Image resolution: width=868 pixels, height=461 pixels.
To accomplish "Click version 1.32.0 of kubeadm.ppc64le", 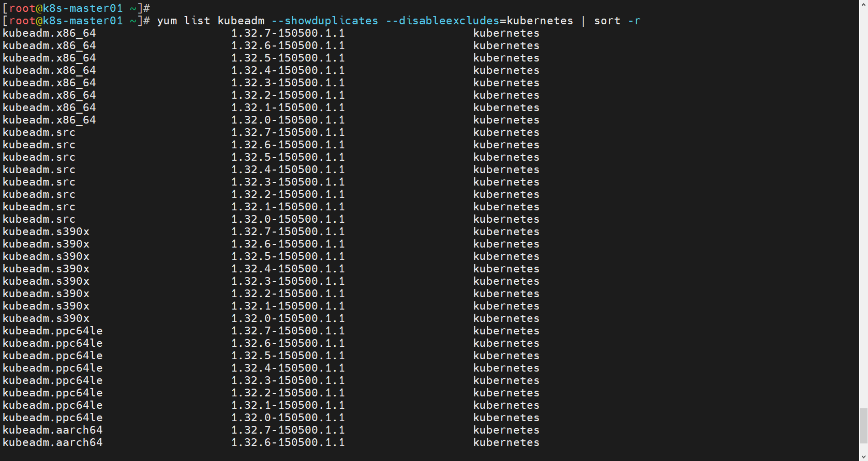I will coord(288,418).
